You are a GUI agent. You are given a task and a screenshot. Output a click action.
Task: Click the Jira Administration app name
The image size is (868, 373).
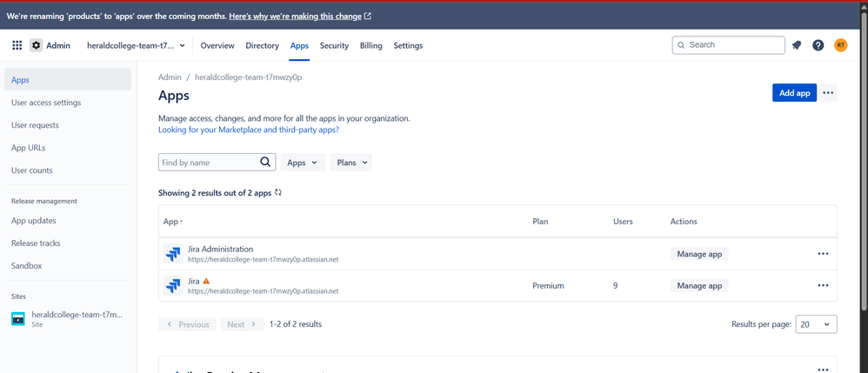[x=220, y=249]
